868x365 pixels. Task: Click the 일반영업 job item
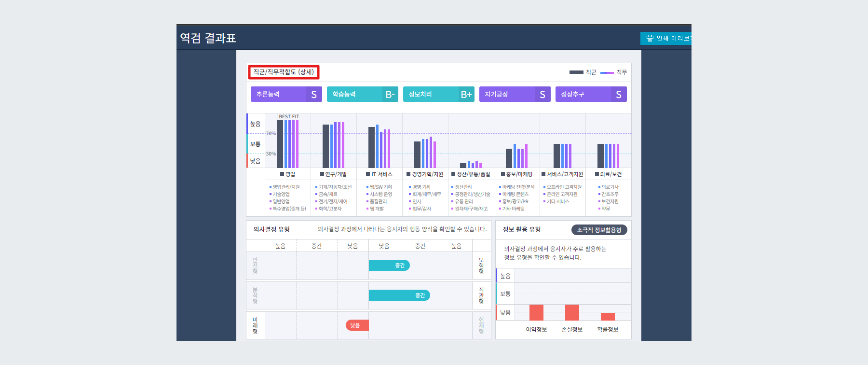pos(280,201)
